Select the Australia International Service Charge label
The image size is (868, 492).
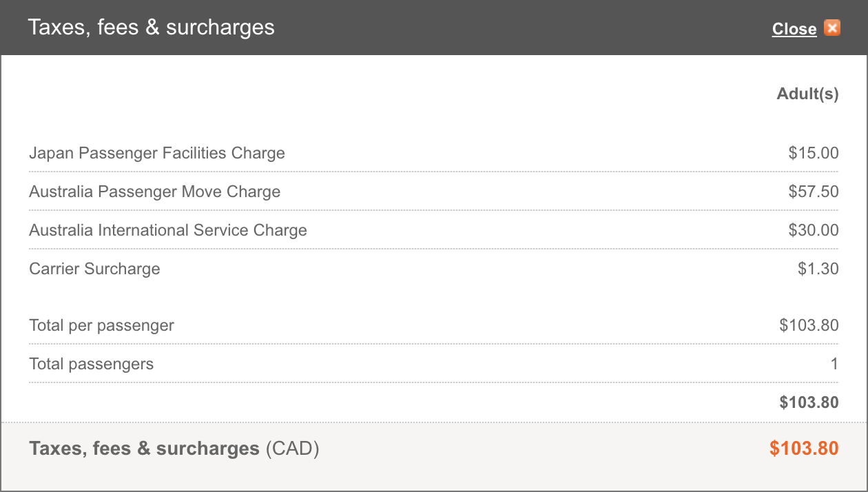click(168, 230)
